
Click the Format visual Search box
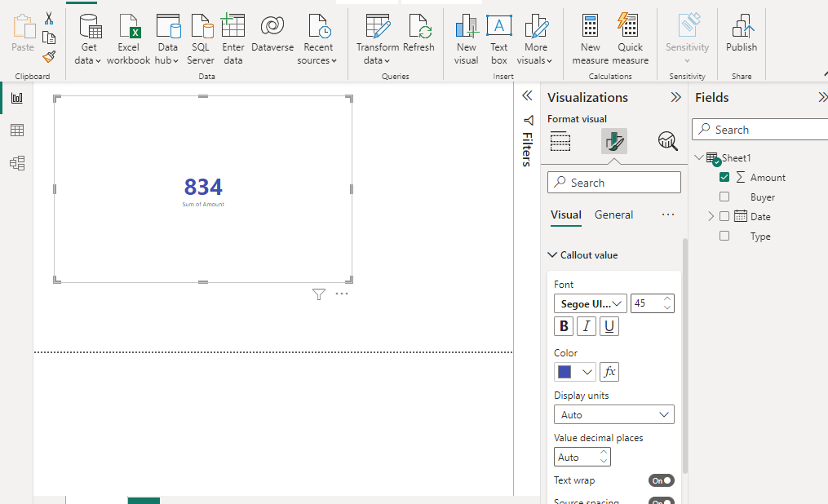[614, 183]
